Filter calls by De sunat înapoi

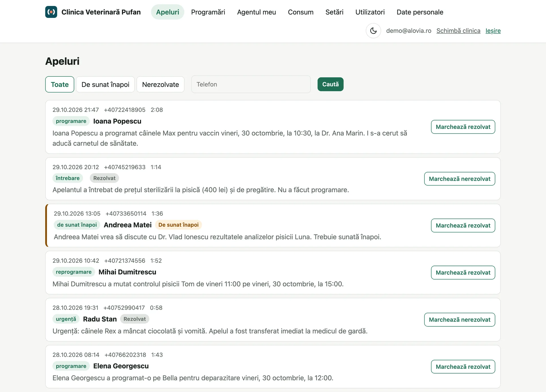tap(105, 84)
